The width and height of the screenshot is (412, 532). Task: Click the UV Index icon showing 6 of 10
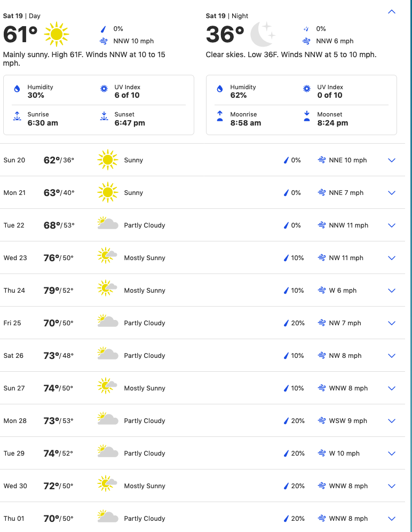click(104, 89)
